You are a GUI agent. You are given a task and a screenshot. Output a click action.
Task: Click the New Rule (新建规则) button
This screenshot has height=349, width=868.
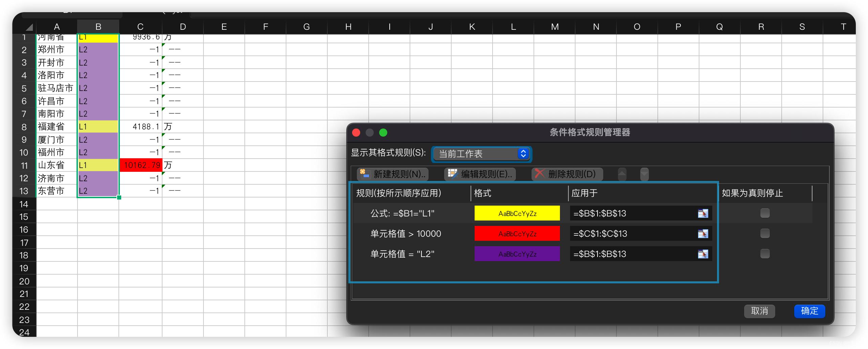click(393, 174)
